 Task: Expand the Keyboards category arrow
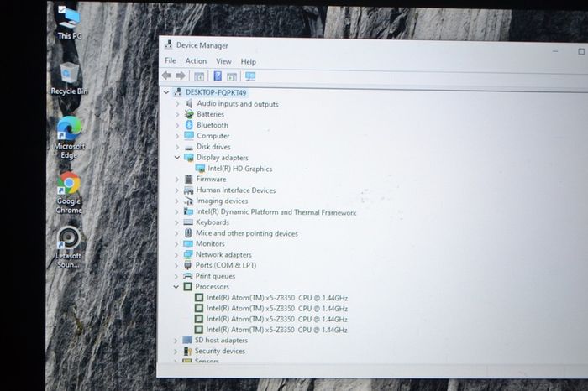[176, 222]
